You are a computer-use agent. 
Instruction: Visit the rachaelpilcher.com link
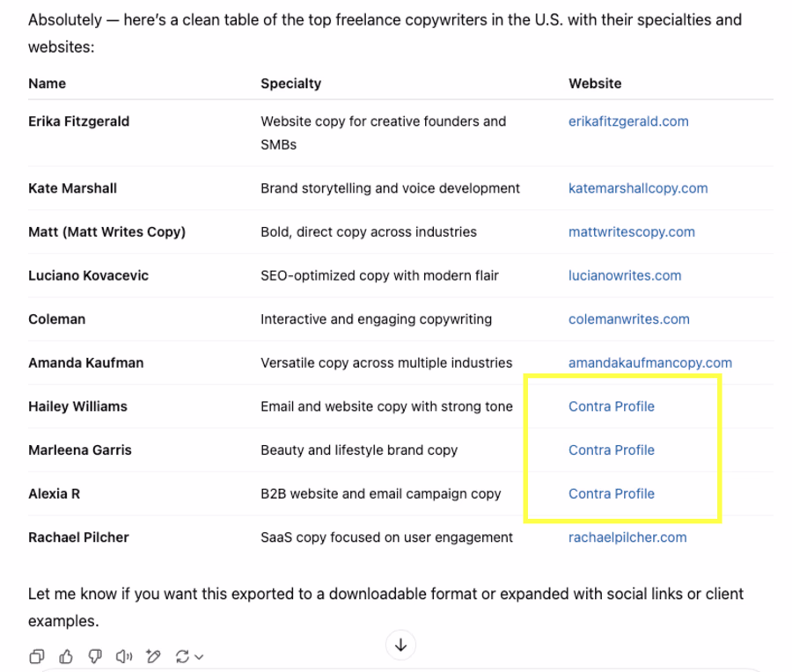[x=627, y=537]
